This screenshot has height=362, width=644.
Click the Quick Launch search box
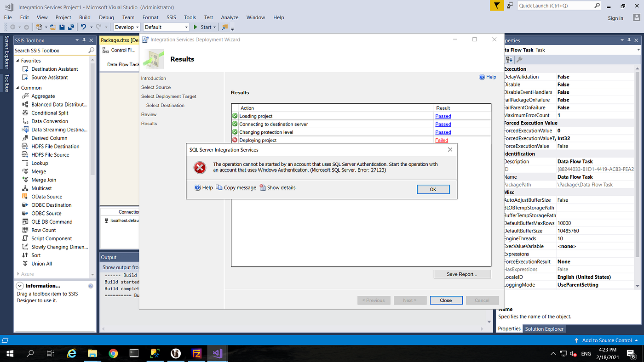[x=559, y=6]
